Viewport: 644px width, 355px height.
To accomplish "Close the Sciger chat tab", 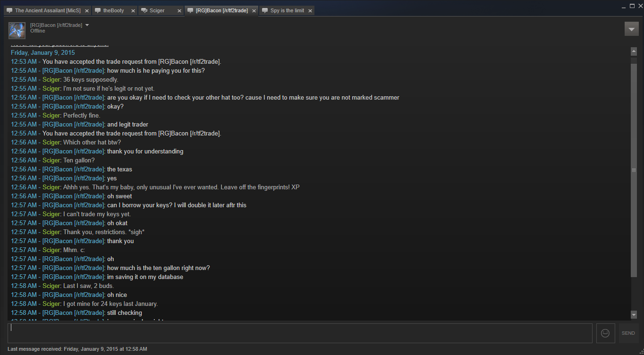I will click(x=179, y=11).
